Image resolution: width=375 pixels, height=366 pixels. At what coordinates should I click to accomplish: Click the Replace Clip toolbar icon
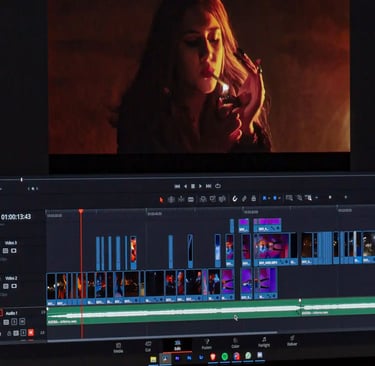pos(222,199)
